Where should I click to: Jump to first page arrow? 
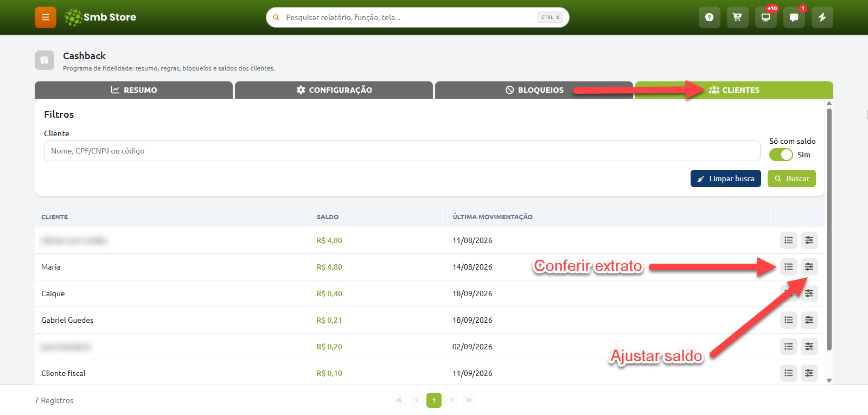(399, 400)
